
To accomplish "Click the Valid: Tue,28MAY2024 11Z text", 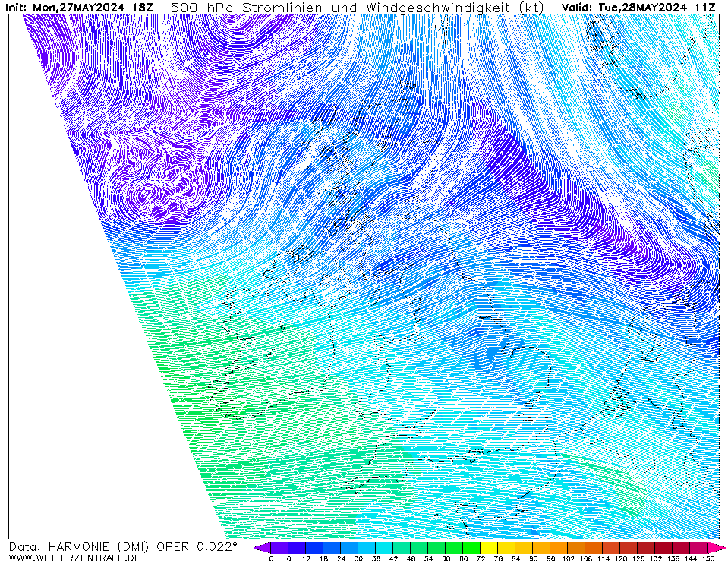I will (638, 8).
